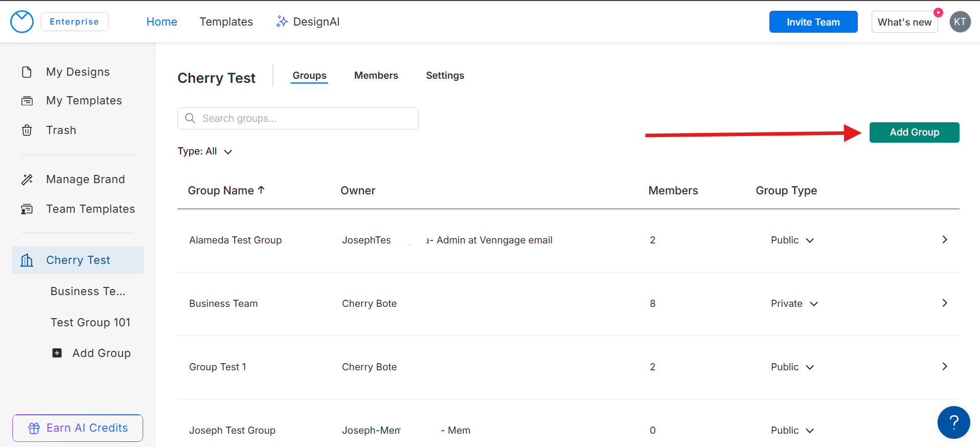Click the What's new notification dot
Image resolution: width=980 pixels, height=447 pixels.
938,12
